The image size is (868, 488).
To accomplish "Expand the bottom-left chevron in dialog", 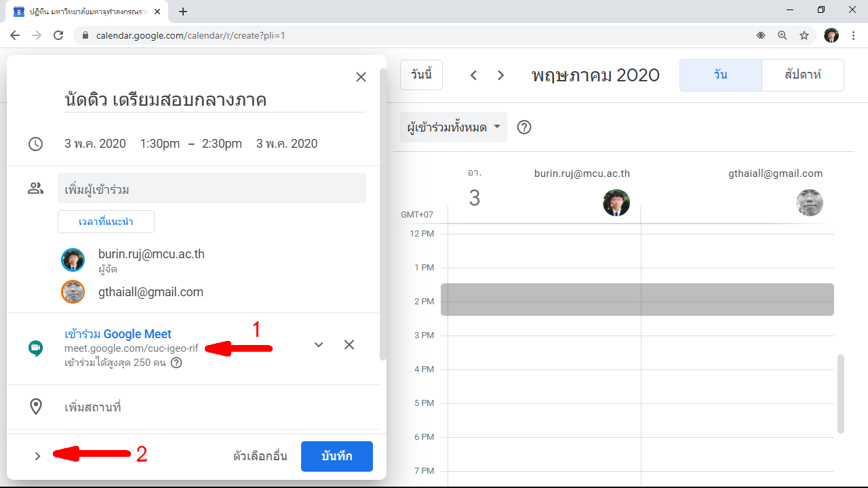I will click(x=38, y=456).
